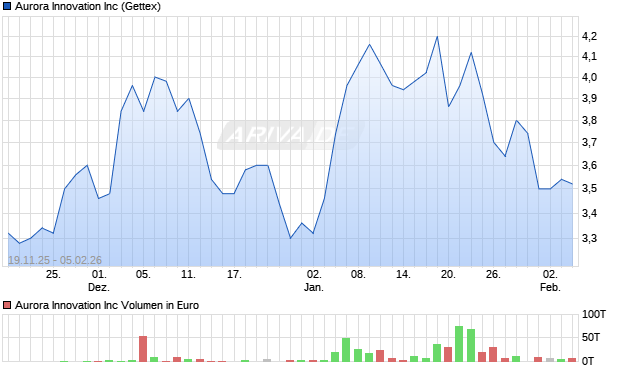Viewport: 620px width, 371px height.
Task: Click the 100T volume axis label
Action: [594, 314]
